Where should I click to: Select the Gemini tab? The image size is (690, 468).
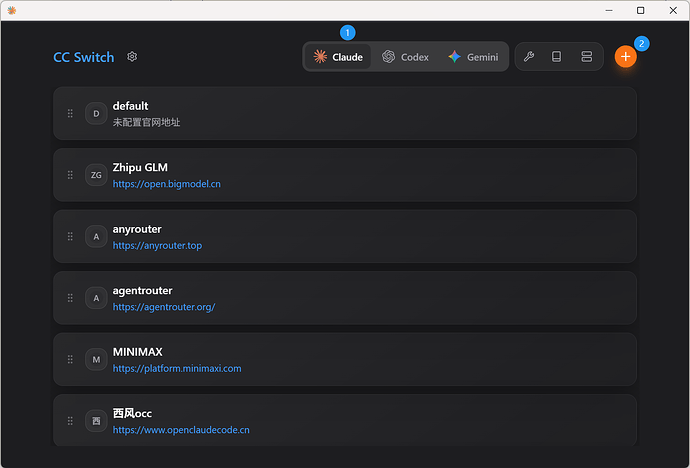click(473, 57)
